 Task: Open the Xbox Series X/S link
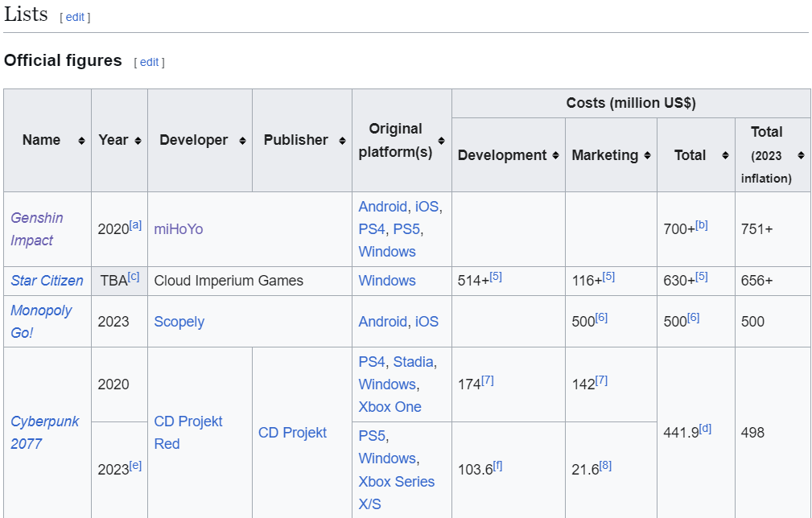396,492
